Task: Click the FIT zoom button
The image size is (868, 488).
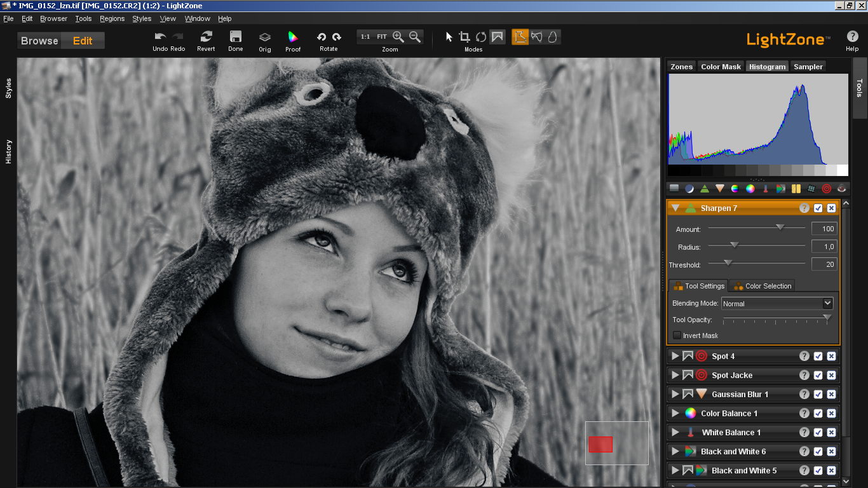Action: point(381,37)
